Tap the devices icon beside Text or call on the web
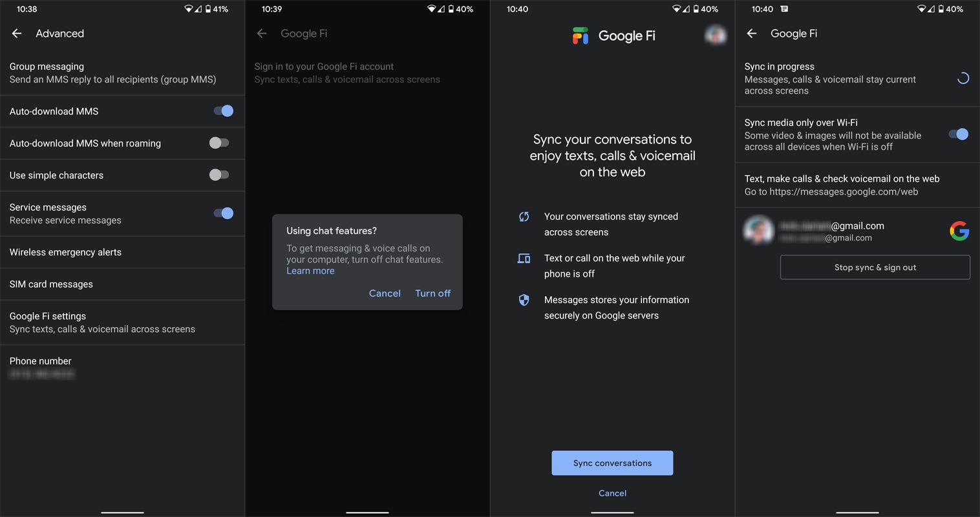 tap(524, 258)
